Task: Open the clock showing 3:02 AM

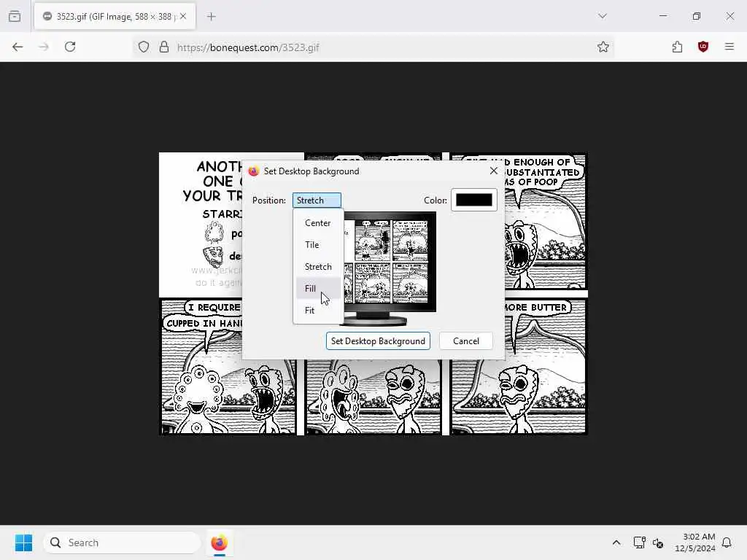Action: pyautogui.click(x=694, y=542)
